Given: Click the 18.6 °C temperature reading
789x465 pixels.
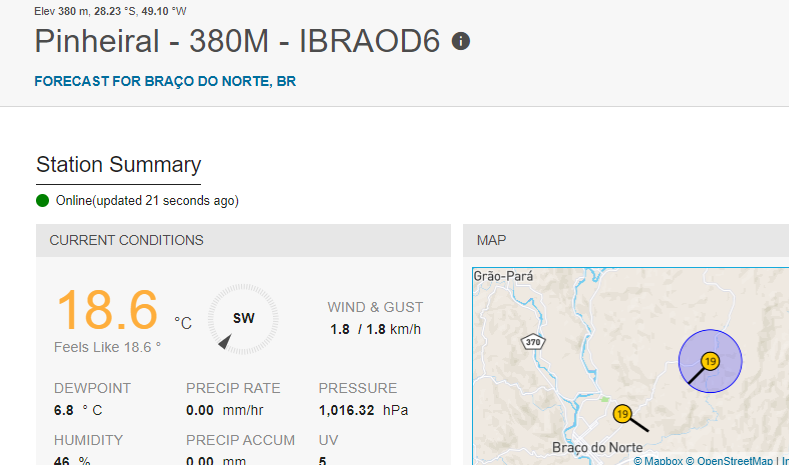Looking at the screenshot, I should tap(124, 309).
